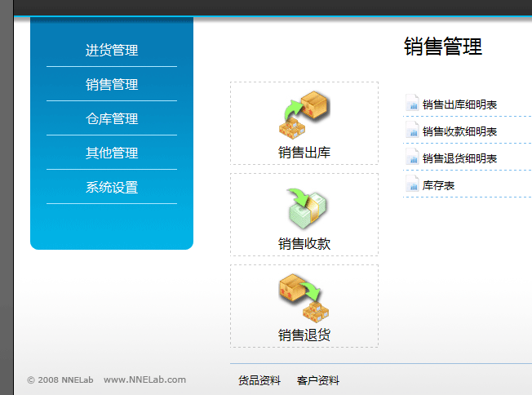Image resolution: width=532 pixels, height=395 pixels.
Task: Click the 销售退货 return boxes icon
Action: tap(304, 298)
